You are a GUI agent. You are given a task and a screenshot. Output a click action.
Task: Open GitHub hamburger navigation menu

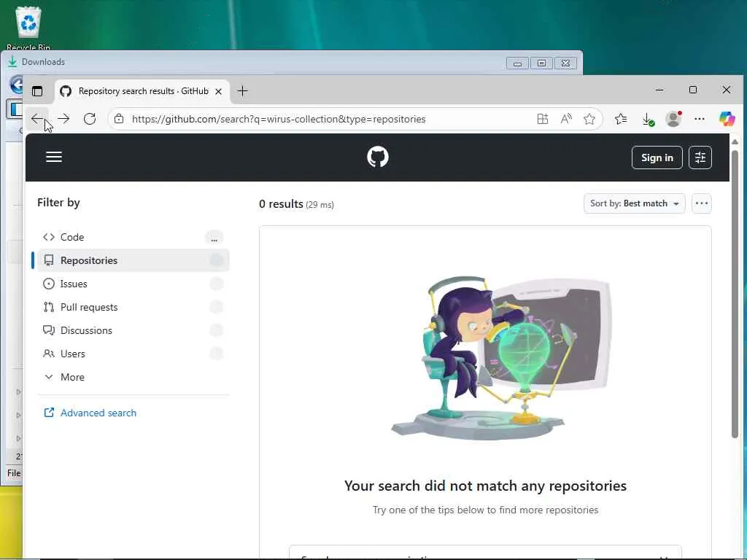[x=54, y=157]
